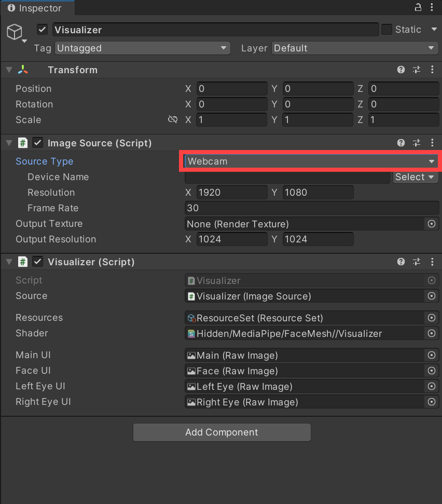Click the Position label

pos(33,88)
